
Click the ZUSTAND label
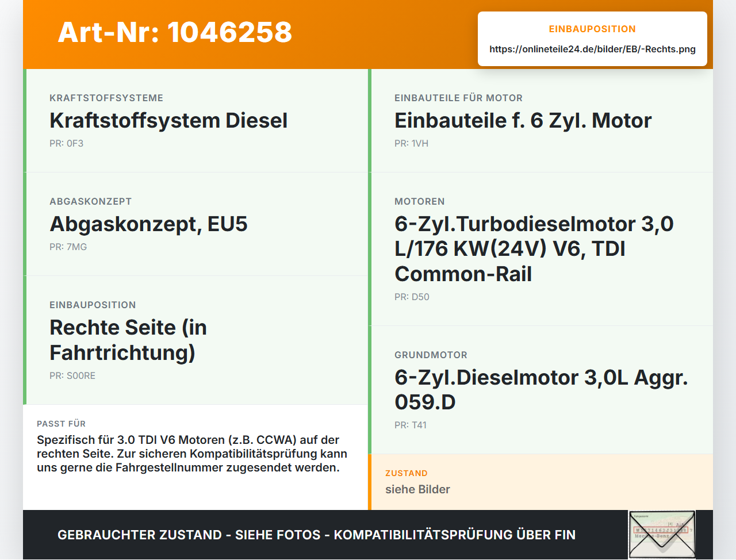click(x=406, y=473)
